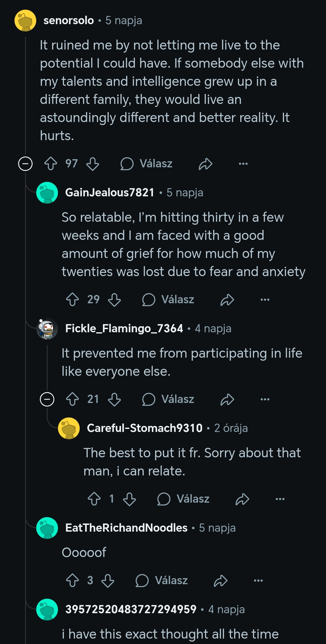The image size is (326, 644).
Task: Reply to Fickle_Flamingo_7364 using Válasz
Action: [168, 399]
